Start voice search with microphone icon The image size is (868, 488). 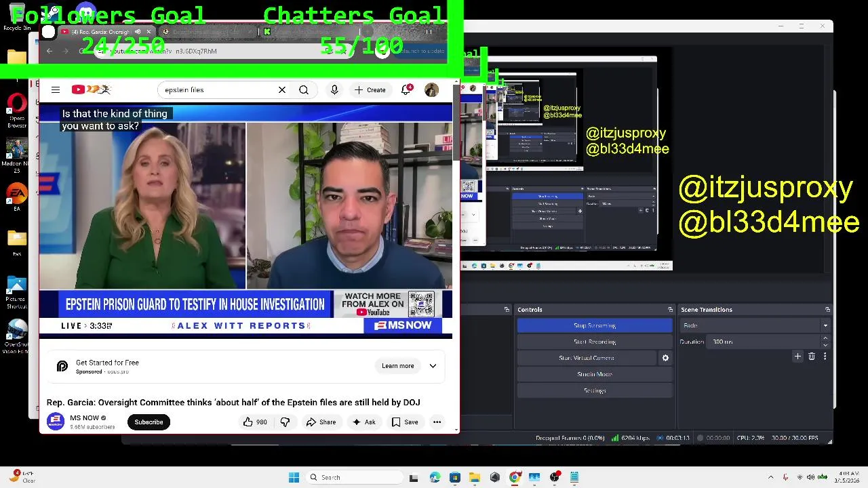(334, 89)
